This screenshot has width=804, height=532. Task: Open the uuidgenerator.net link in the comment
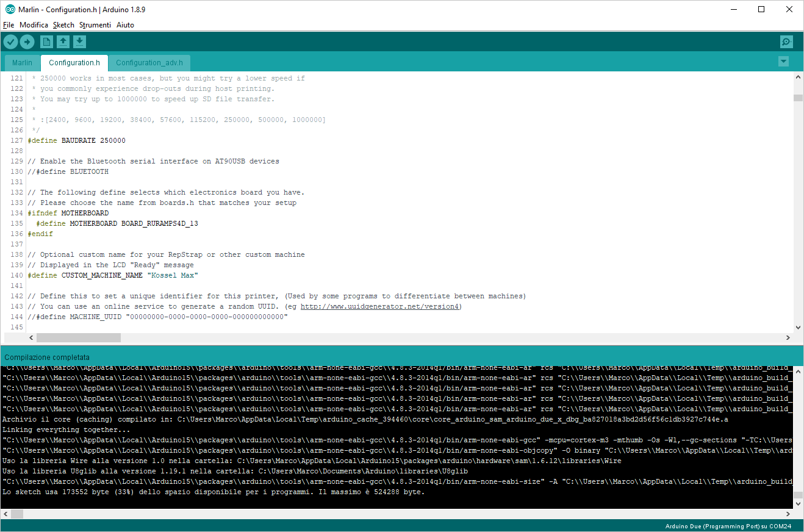point(381,306)
